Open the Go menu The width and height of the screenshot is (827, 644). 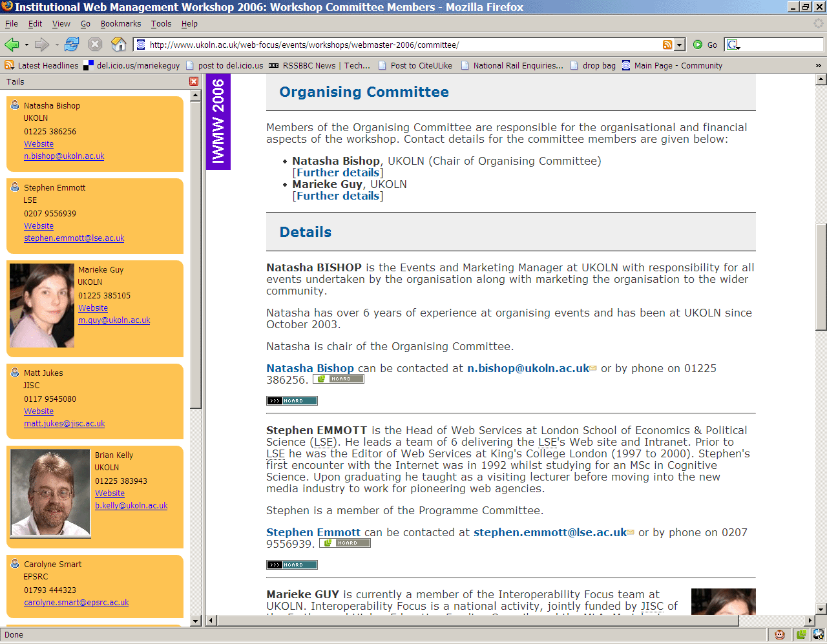[x=85, y=24]
